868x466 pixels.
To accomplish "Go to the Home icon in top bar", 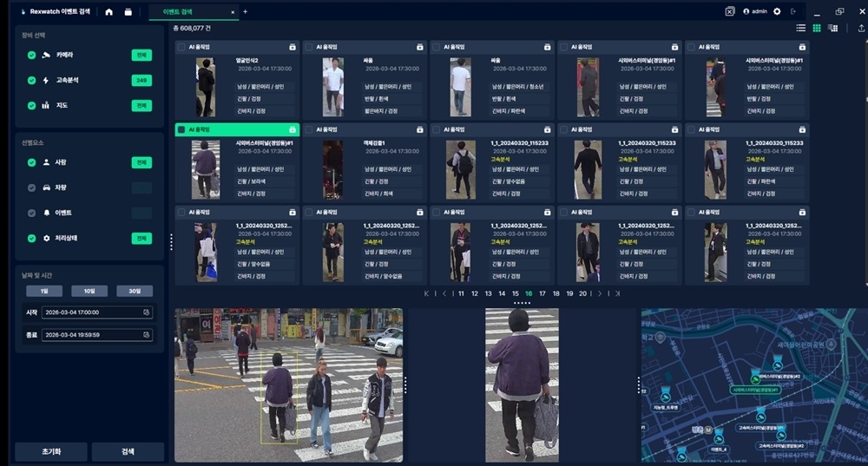I will [x=108, y=12].
